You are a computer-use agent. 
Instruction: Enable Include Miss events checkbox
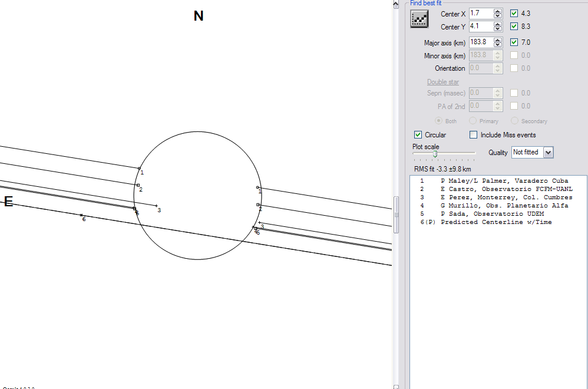pos(474,135)
